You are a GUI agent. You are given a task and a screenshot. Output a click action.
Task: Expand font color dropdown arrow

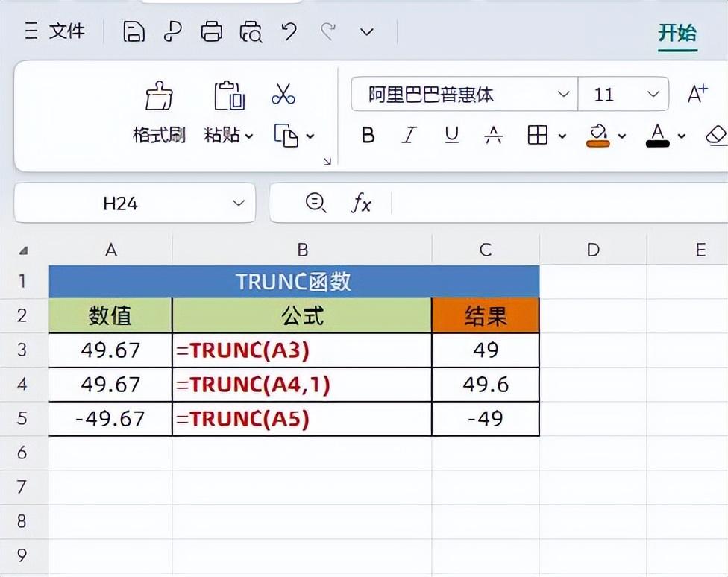[682, 136]
